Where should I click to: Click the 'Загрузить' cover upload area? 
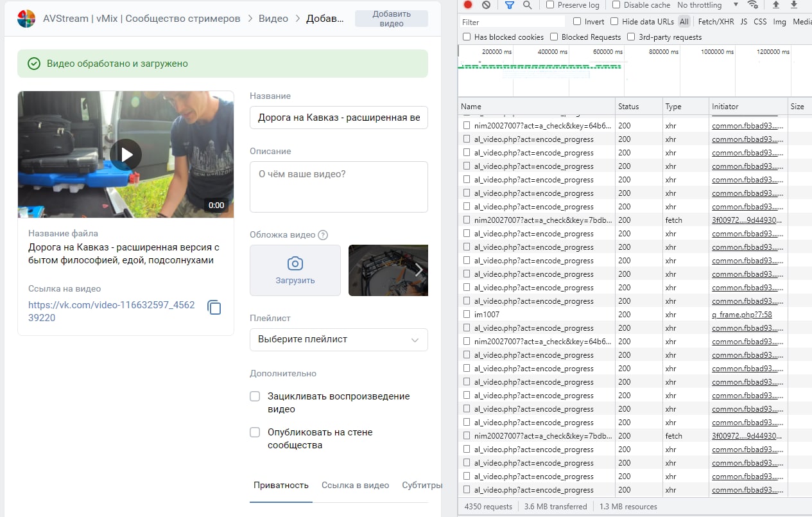(x=295, y=270)
